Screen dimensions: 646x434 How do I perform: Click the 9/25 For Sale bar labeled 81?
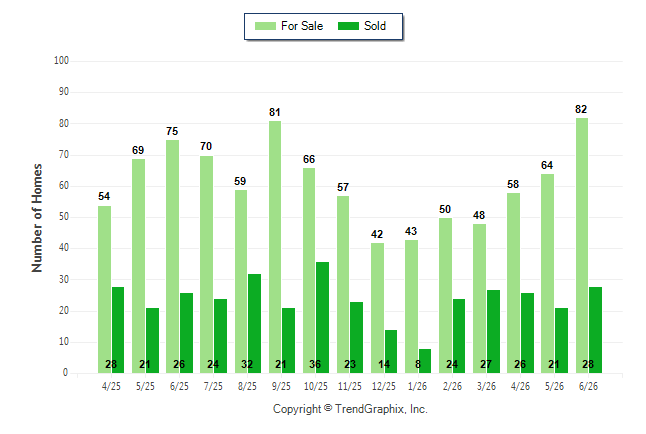click(275, 247)
